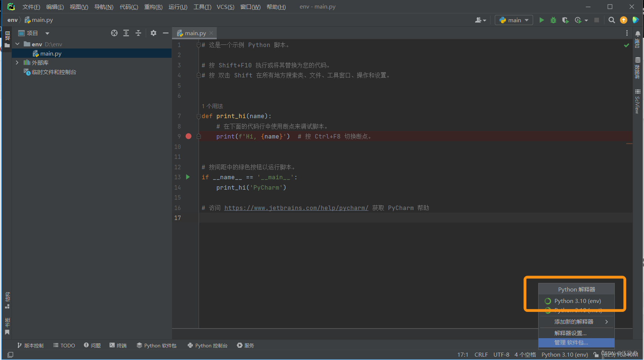
Task: Switch to the 终端 tool window tab
Action: (118, 345)
